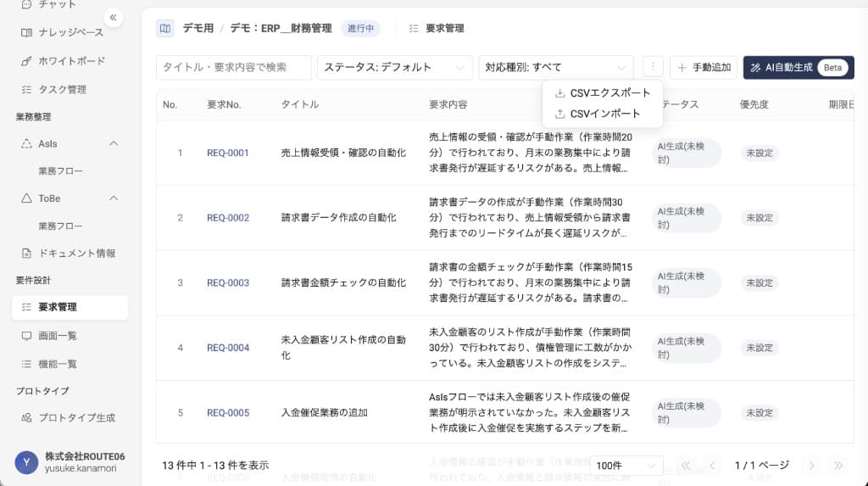This screenshot has height=486, width=868.
Task: Click title 請求書データ作成の自動化
Action: [x=338, y=218]
